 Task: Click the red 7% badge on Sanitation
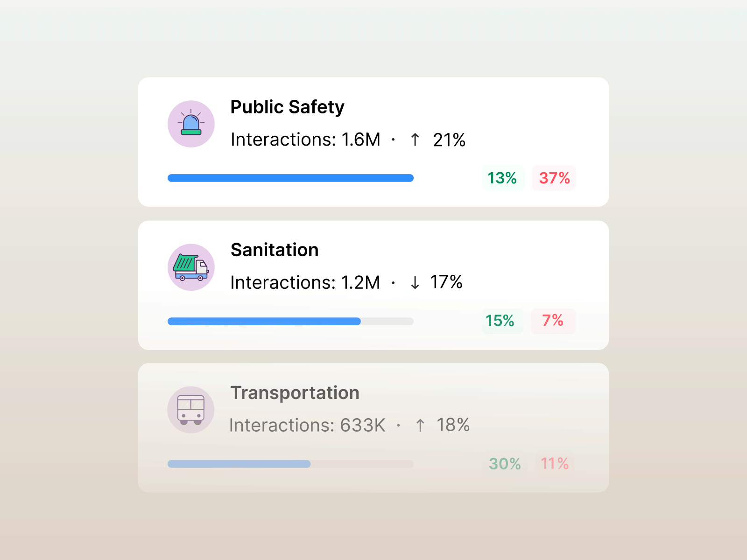click(553, 321)
